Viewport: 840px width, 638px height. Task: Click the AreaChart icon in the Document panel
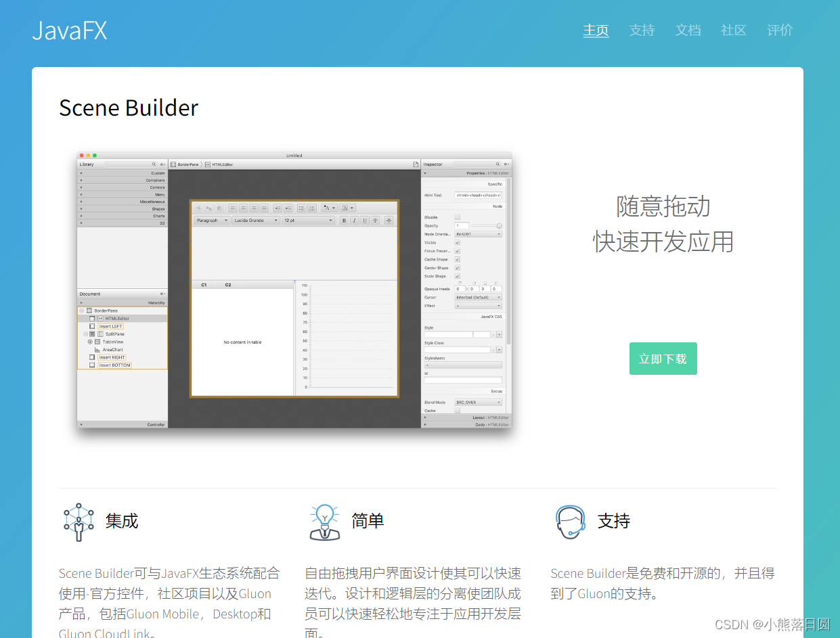point(97,350)
